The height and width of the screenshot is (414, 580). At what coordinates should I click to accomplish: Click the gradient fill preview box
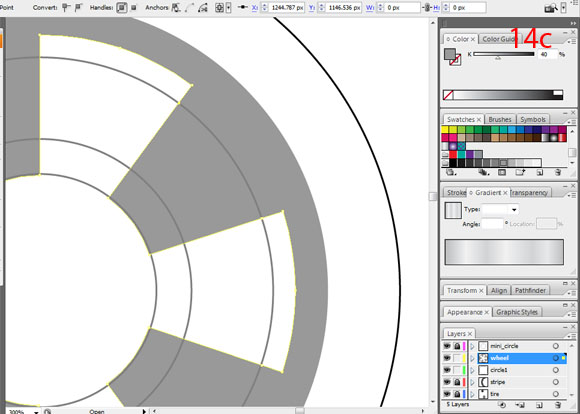(453, 211)
